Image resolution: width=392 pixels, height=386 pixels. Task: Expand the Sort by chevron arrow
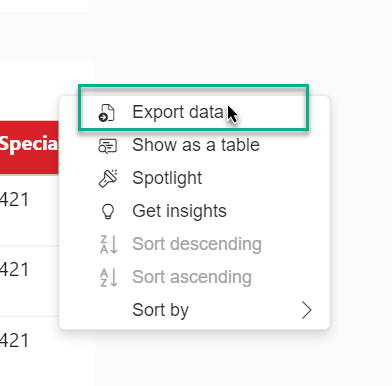point(306,310)
